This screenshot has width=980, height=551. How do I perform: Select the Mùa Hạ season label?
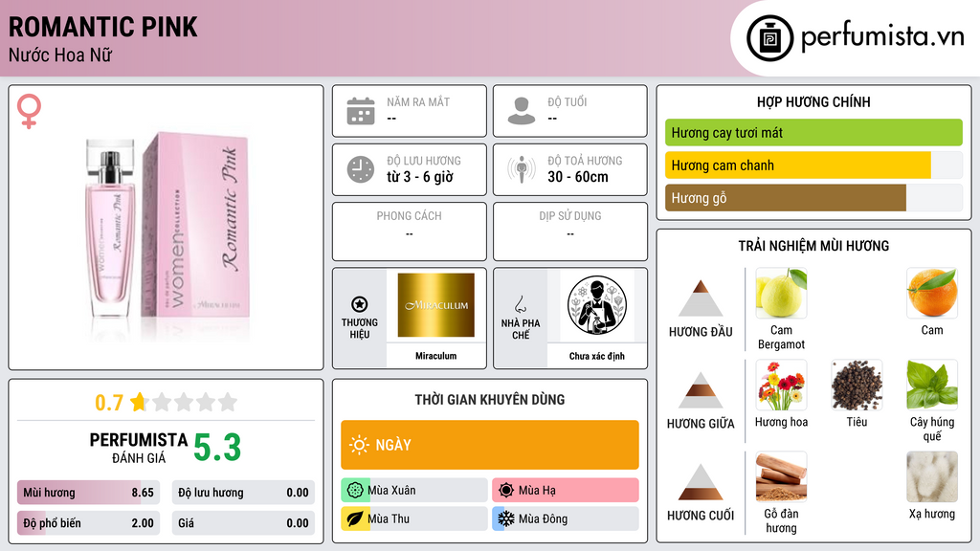tap(537, 491)
